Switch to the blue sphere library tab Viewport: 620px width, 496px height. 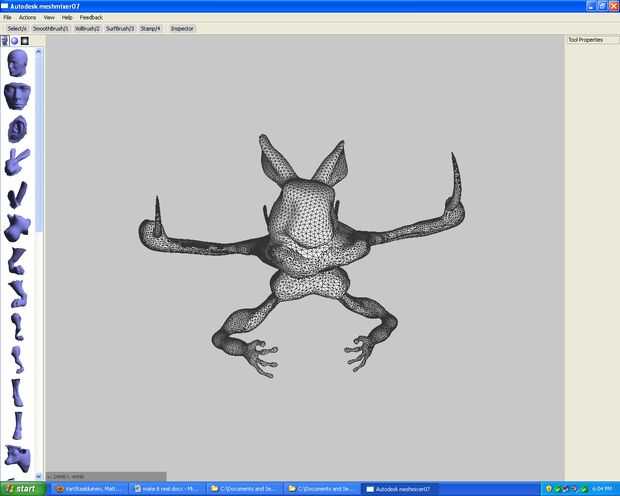pyautogui.click(x=15, y=41)
